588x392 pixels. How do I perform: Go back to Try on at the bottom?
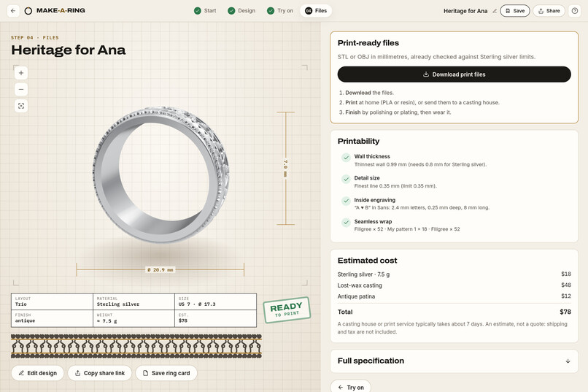pyautogui.click(x=351, y=387)
